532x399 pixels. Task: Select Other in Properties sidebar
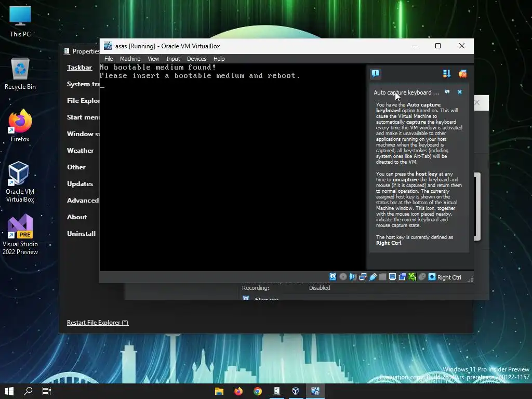click(x=76, y=167)
